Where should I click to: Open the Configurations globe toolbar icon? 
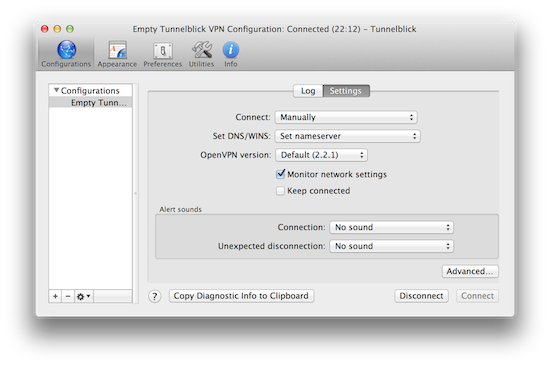click(66, 54)
